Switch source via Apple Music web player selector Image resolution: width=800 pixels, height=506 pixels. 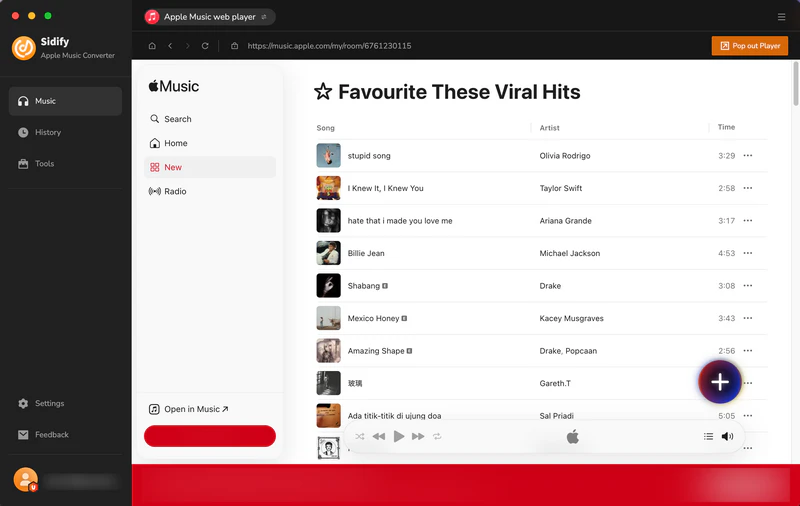pos(210,17)
